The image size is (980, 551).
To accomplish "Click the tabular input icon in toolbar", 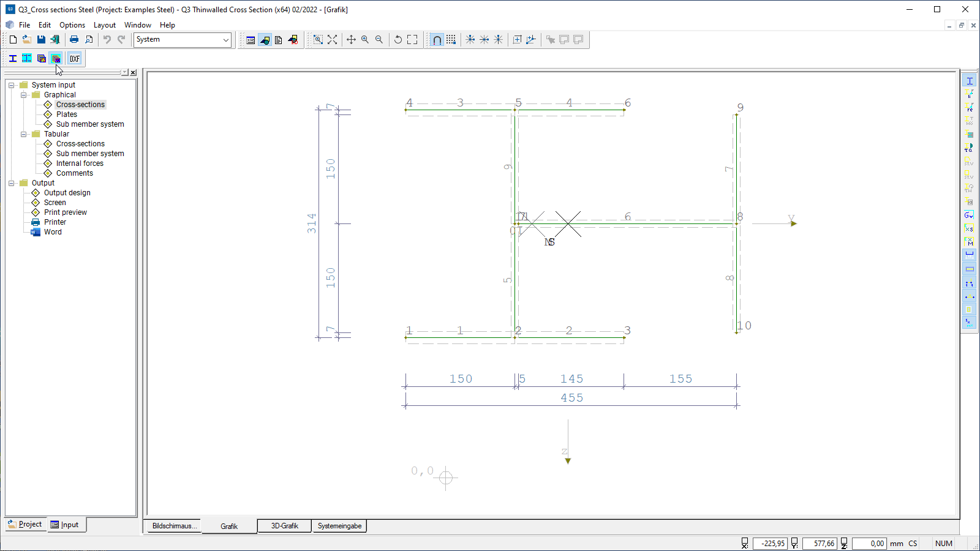I will pos(251,39).
